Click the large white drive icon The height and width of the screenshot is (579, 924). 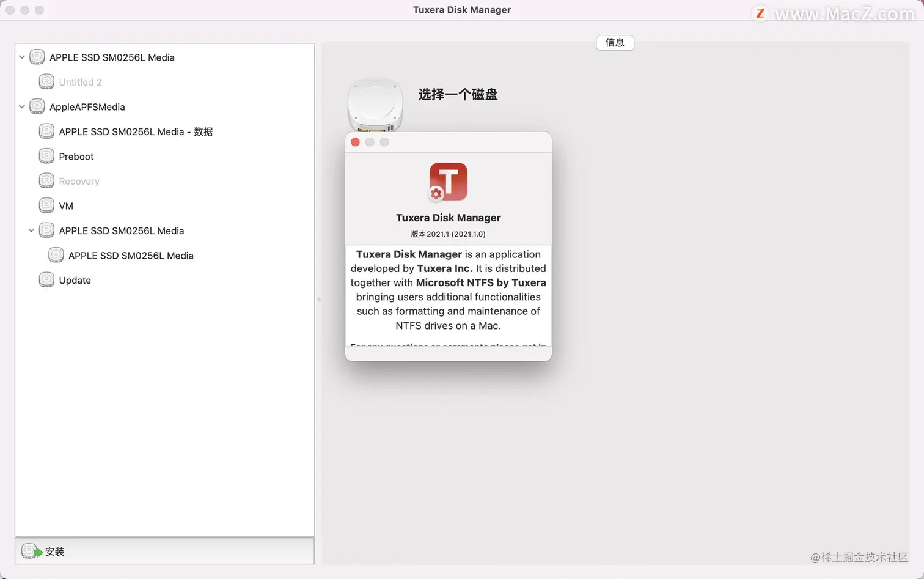tap(375, 105)
